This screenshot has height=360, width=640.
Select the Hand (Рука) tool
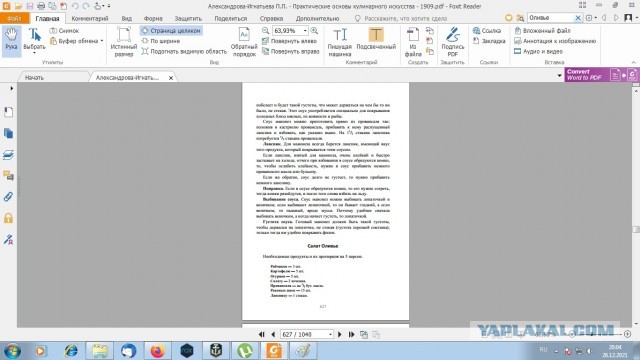click(11, 40)
